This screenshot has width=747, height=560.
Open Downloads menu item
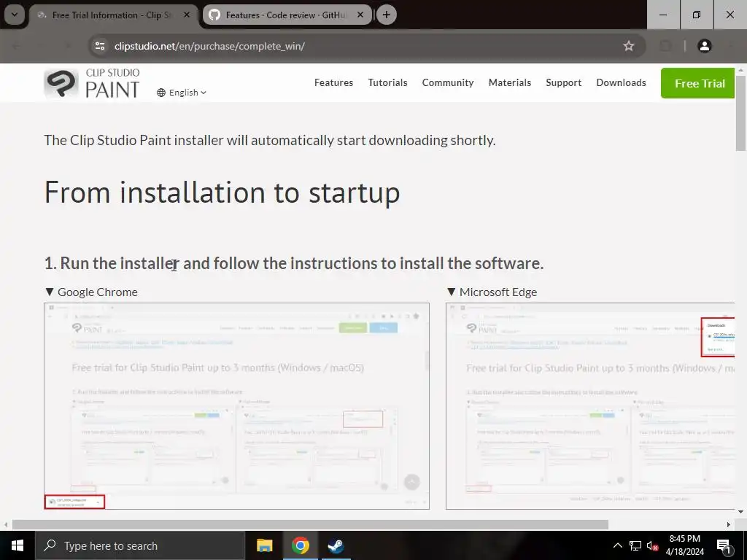(622, 83)
